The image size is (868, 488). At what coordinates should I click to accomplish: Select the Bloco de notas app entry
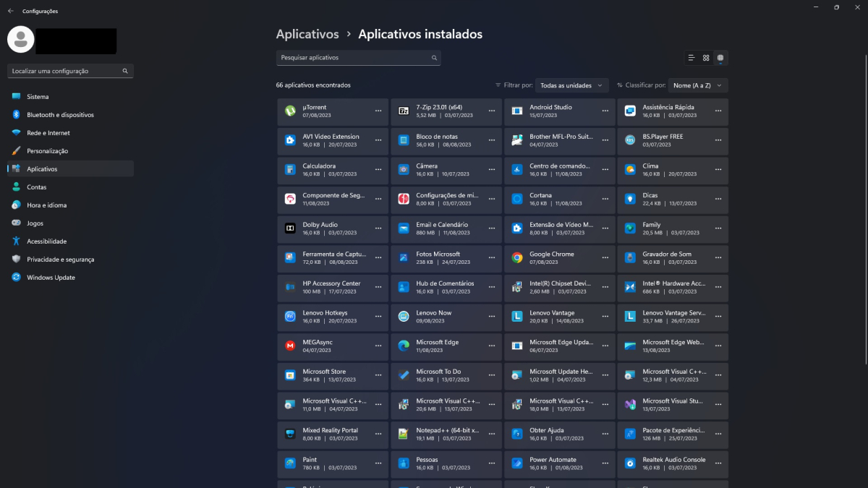point(446,140)
